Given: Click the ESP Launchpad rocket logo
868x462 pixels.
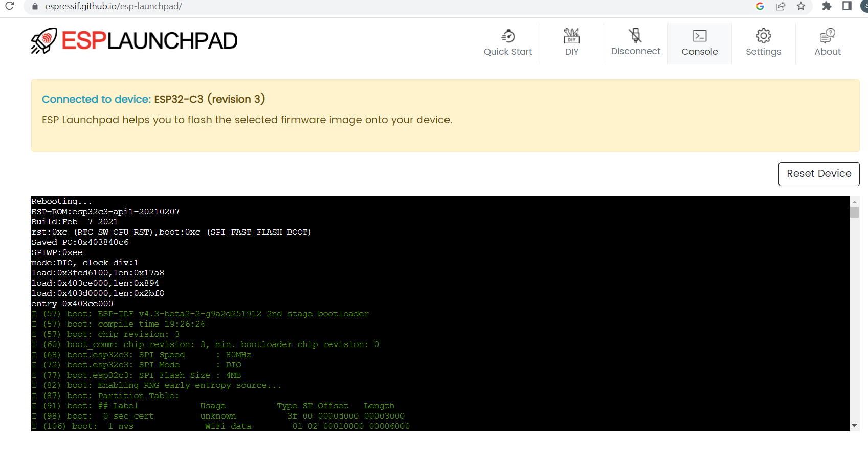Looking at the screenshot, I should click(44, 41).
